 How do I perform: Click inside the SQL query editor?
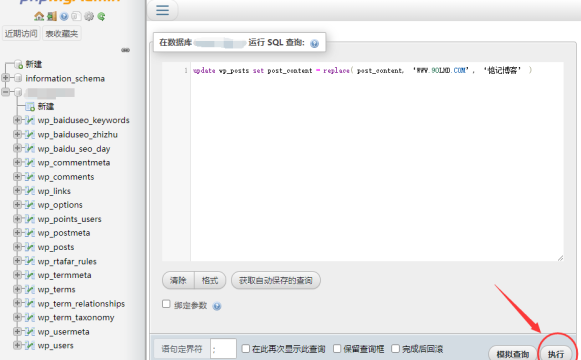point(377,161)
